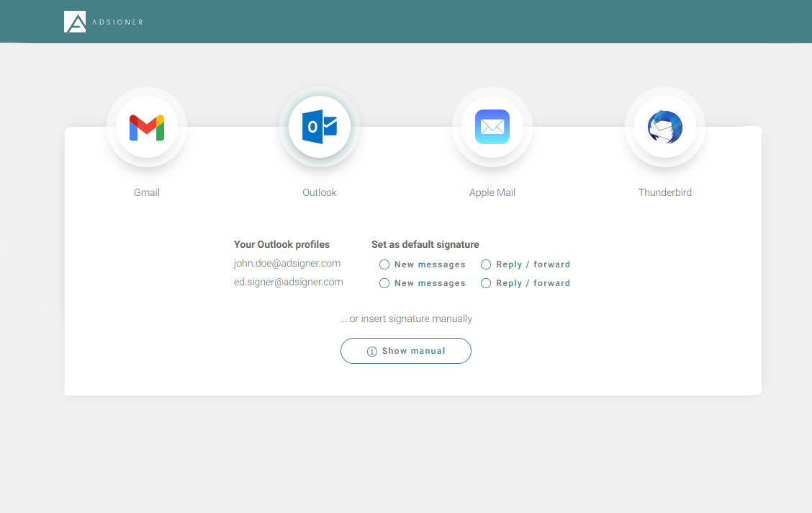Enable New messages for ed.signer@adsigner.com
The width and height of the screenshot is (812, 513).
(x=384, y=283)
